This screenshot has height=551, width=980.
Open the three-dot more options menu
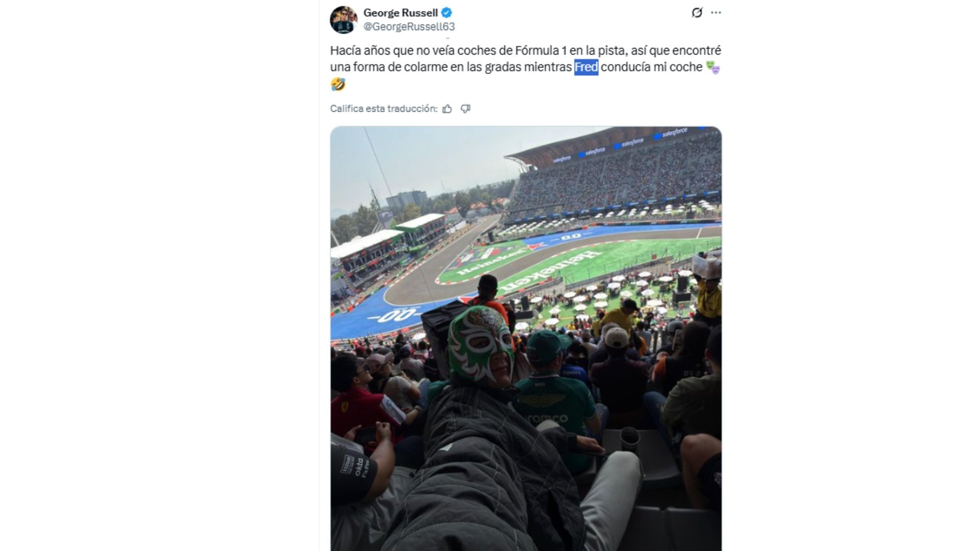coord(716,13)
